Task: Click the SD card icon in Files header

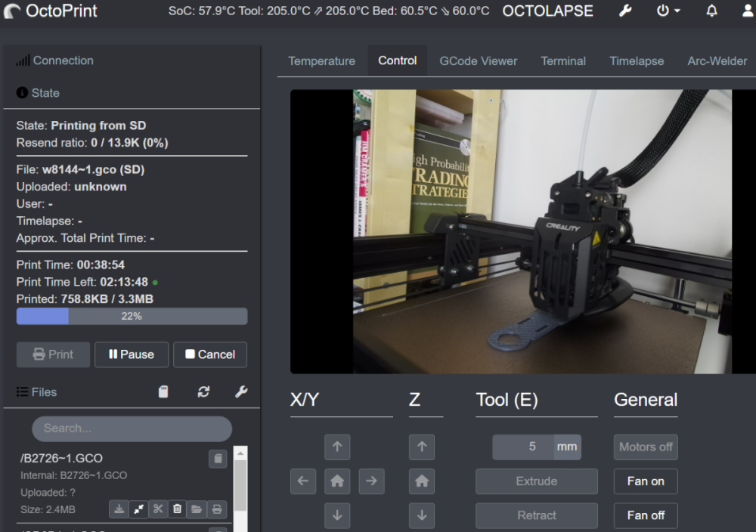Action: pyautogui.click(x=163, y=391)
